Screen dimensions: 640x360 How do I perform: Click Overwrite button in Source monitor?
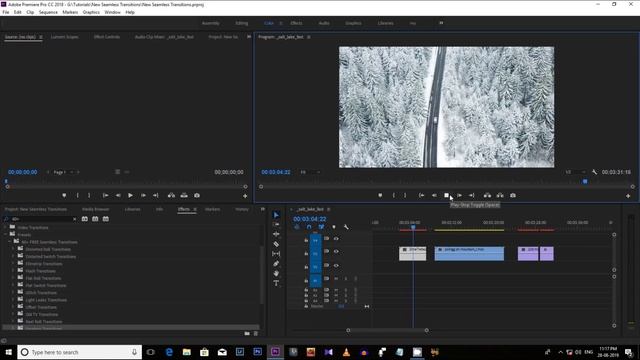coord(184,196)
